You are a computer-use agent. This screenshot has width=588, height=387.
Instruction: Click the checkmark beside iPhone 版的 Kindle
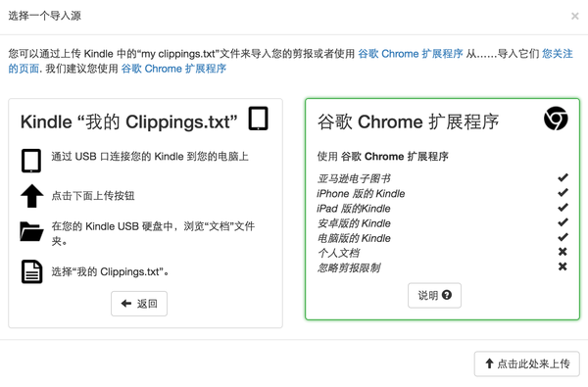pyautogui.click(x=563, y=192)
